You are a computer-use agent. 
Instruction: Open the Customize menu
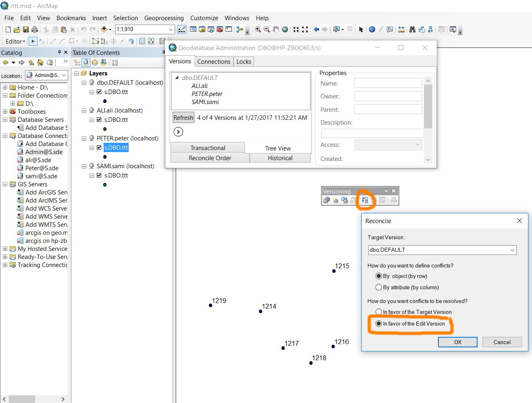pyautogui.click(x=204, y=18)
